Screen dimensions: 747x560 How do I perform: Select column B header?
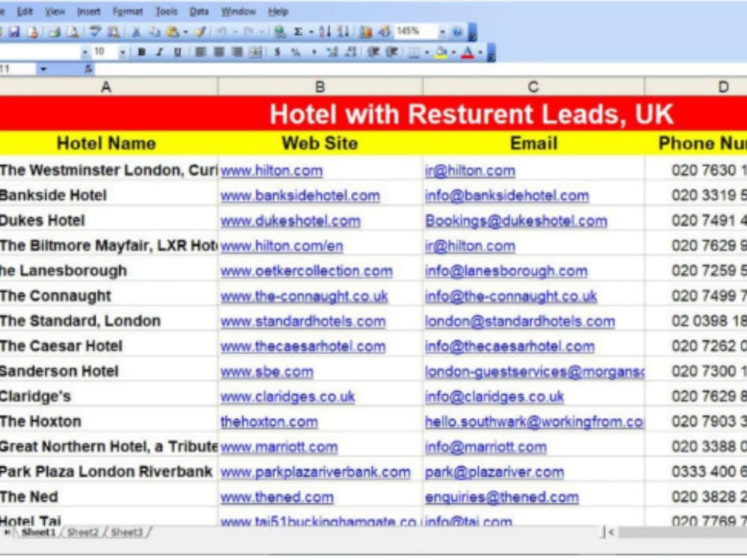click(320, 87)
